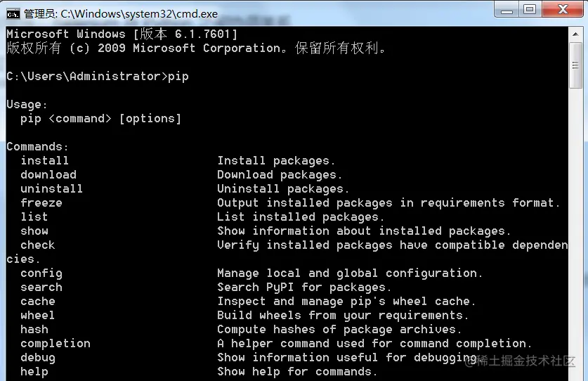Click the 'Download packages.' description
Viewport: 588px width, 381px height.
280,175
